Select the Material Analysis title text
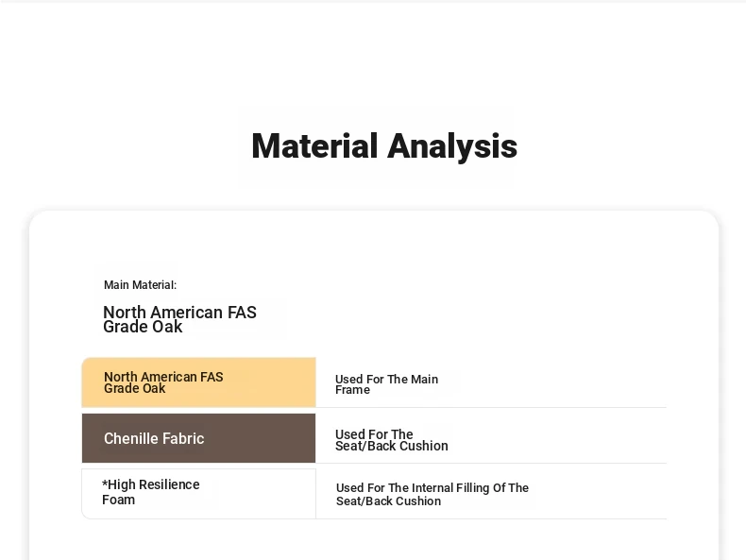This screenshot has width=746, height=560. coord(384,146)
